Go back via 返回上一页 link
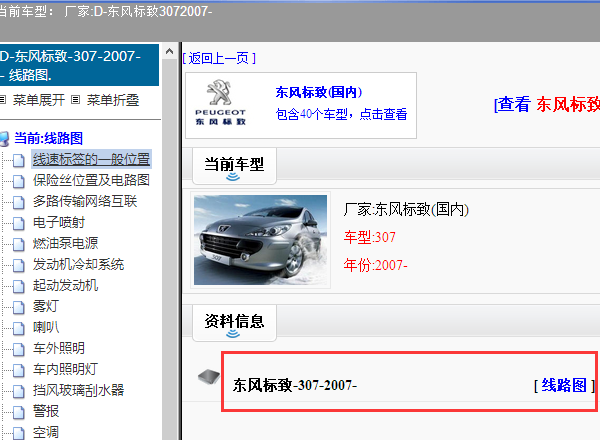This screenshot has height=440, width=600. click(219, 58)
